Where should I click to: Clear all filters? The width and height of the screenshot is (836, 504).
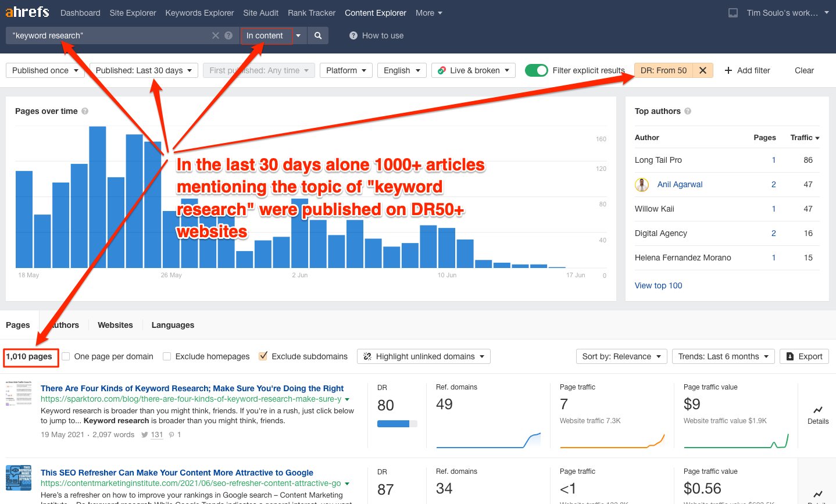click(x=804, y=70)
